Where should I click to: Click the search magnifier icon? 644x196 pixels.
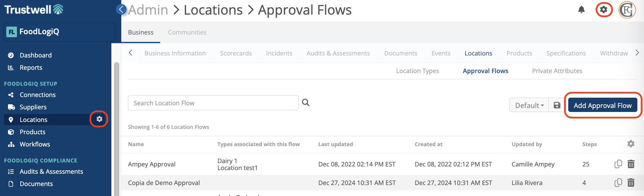point(306,103)
